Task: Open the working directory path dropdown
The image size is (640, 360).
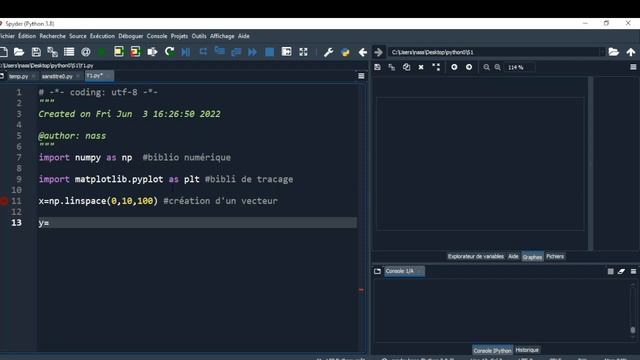Action: click(602, 52)
